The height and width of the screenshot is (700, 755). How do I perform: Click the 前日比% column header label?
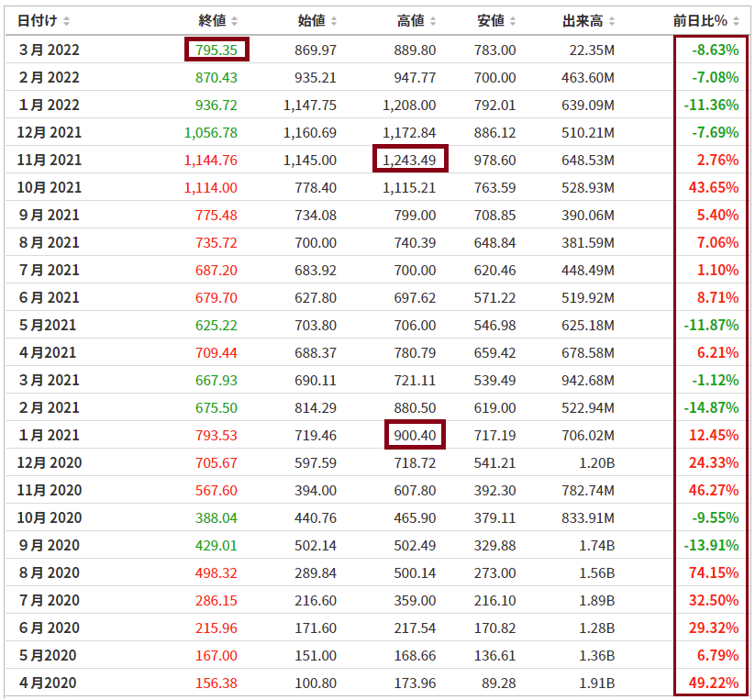click(x=700, y=21)
